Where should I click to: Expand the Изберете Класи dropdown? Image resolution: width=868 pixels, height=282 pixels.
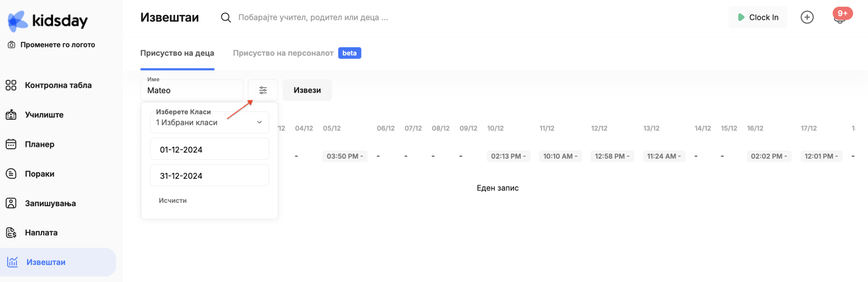coord(209,123)
